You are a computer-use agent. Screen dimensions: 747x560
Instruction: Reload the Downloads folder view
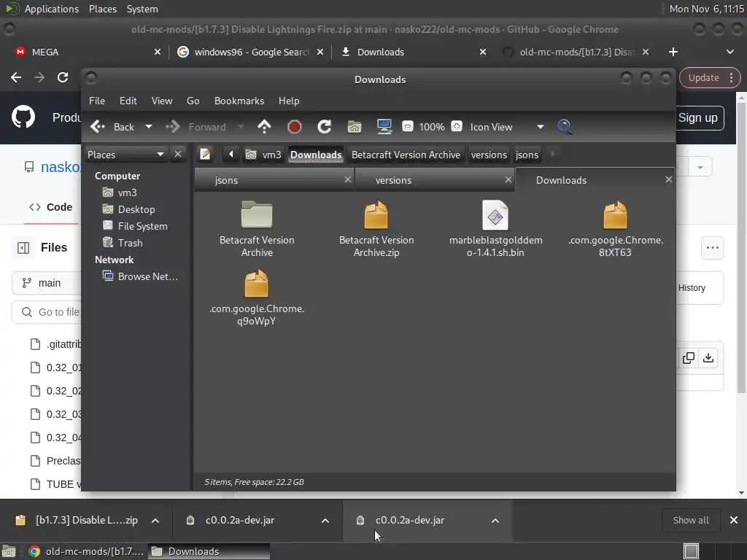coord(325,127)
